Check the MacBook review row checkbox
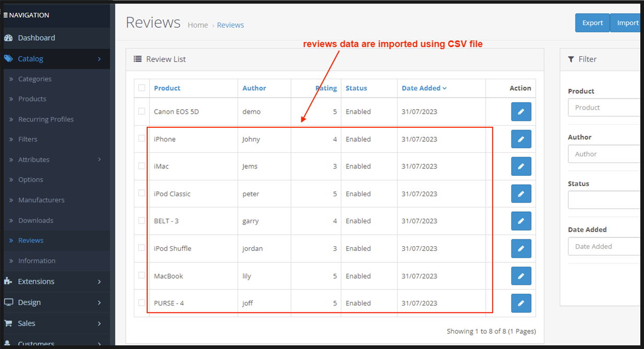 pos(142,275)
